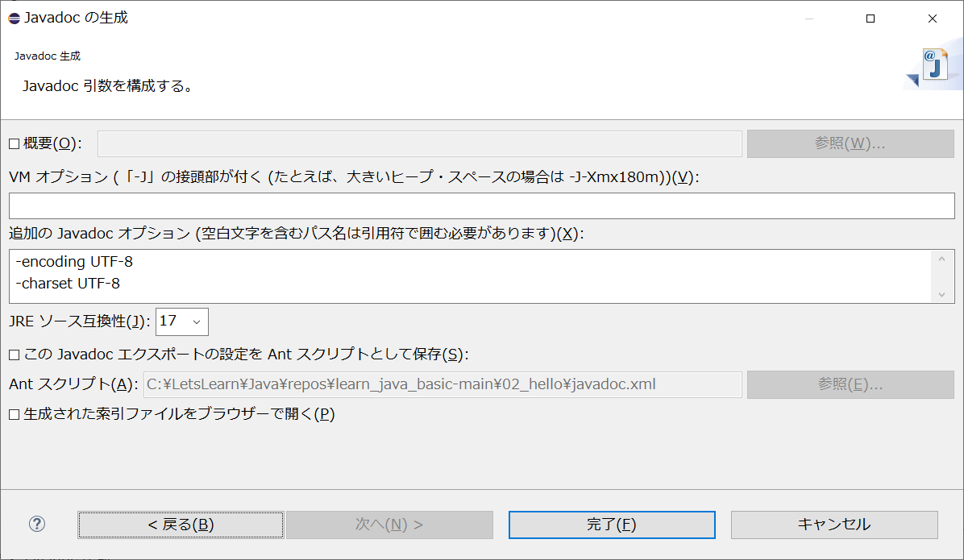This screenshot has height=560, width=964.
Task: Click the scroll up arrow of the options area
Action: click(x=943, y=256)
